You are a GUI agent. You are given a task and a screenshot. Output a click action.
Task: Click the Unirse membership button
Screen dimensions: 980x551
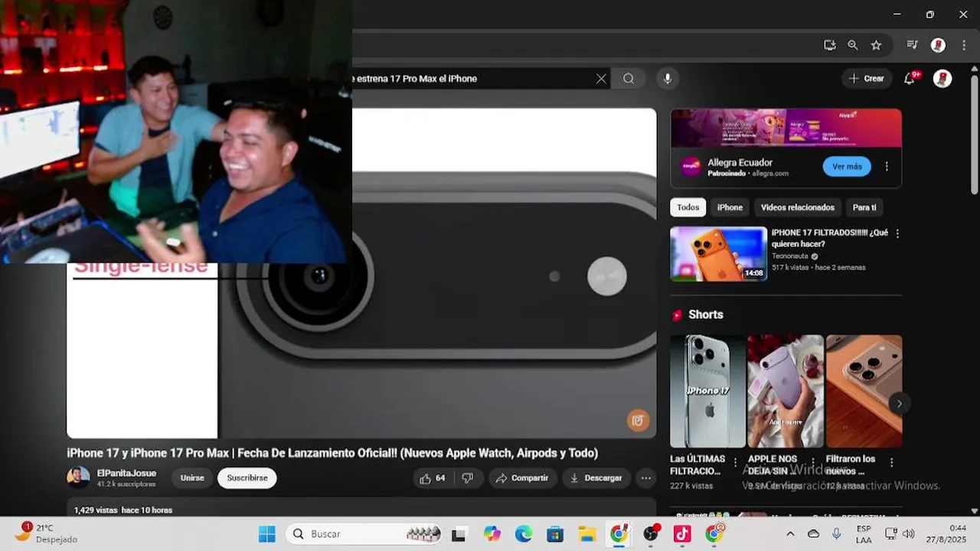click(192, 478)
